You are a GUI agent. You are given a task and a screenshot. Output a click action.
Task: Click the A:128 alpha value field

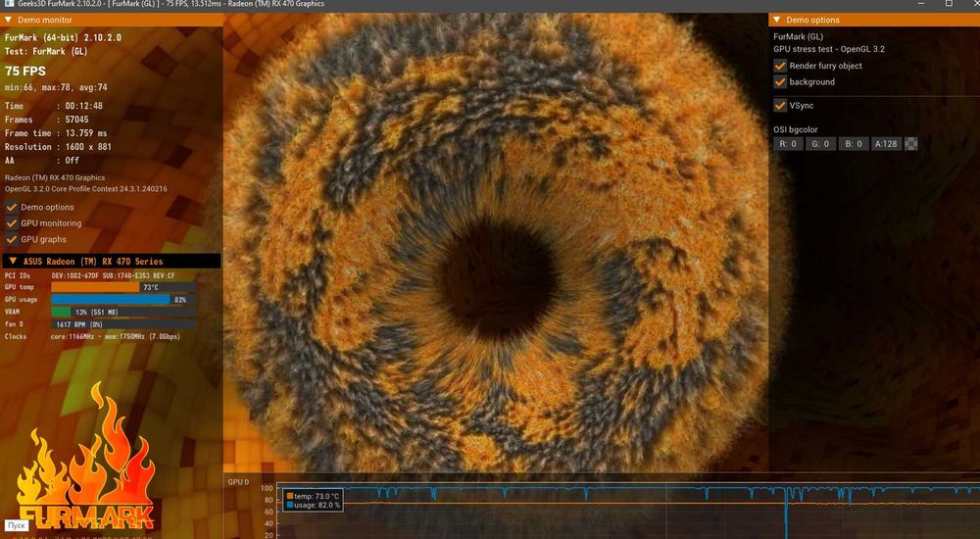tap(886, 144)
